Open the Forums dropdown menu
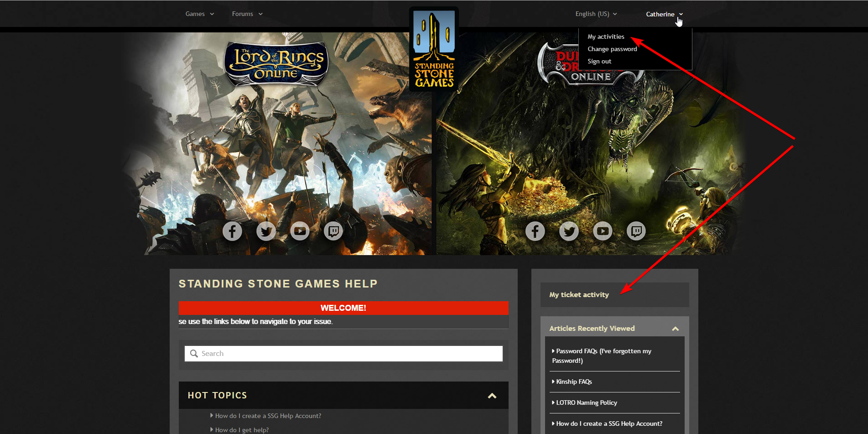 coord(247,14)
